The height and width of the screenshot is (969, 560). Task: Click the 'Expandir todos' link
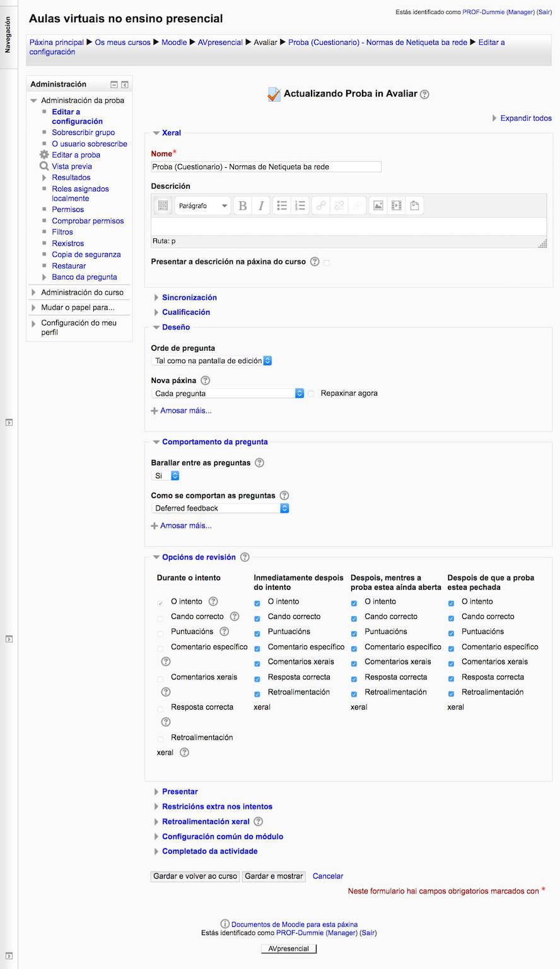[x=525, y=118]
